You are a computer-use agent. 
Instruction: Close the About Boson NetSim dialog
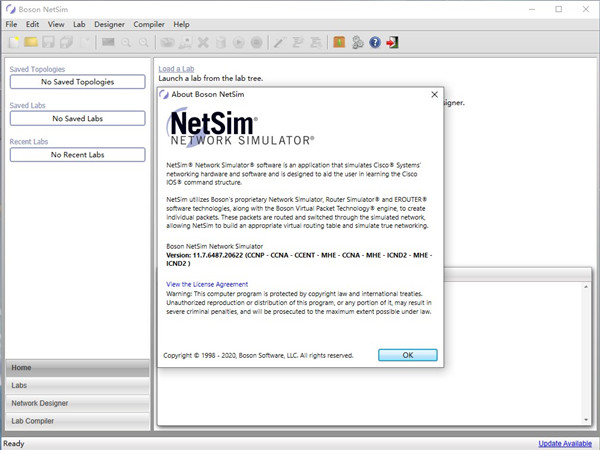[434, 95]
